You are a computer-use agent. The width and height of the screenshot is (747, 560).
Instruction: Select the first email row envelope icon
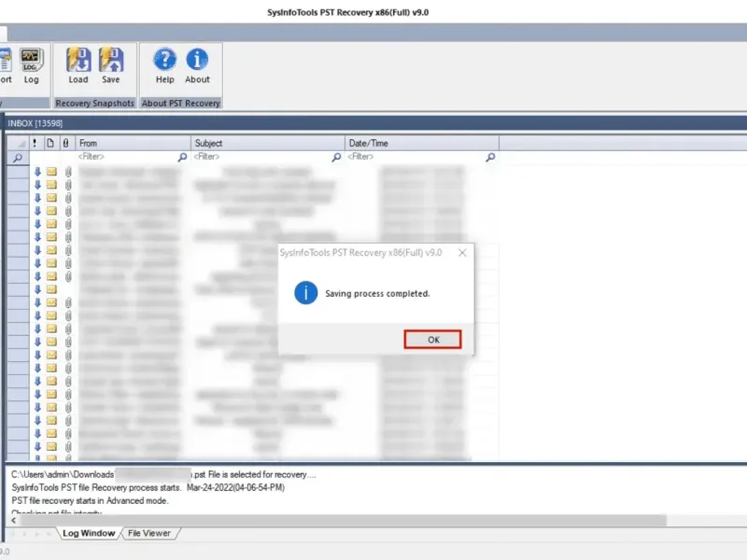(52, 172)
